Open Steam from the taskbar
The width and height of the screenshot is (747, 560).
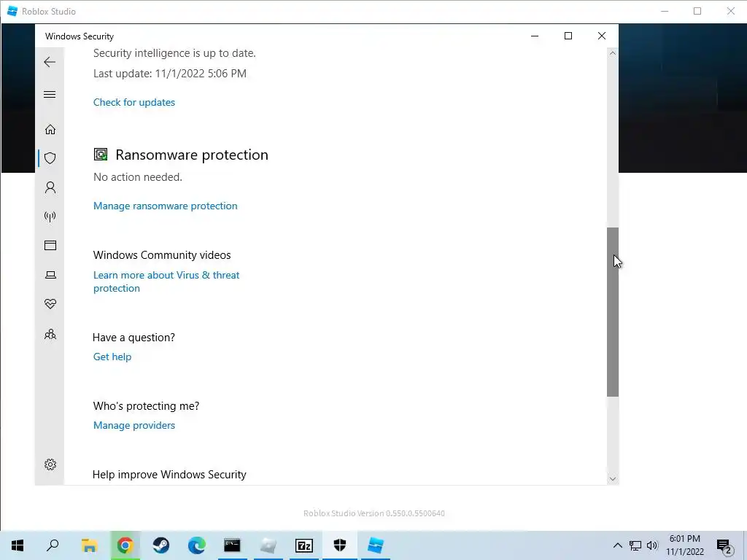(x=161, y=545)
